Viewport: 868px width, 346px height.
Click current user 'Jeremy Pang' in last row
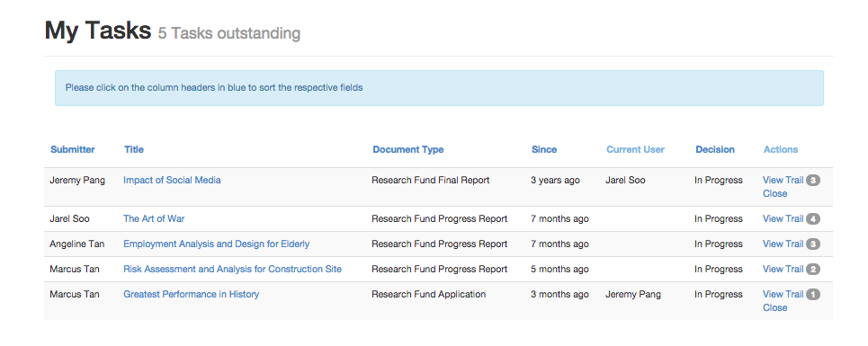point(632,294)
